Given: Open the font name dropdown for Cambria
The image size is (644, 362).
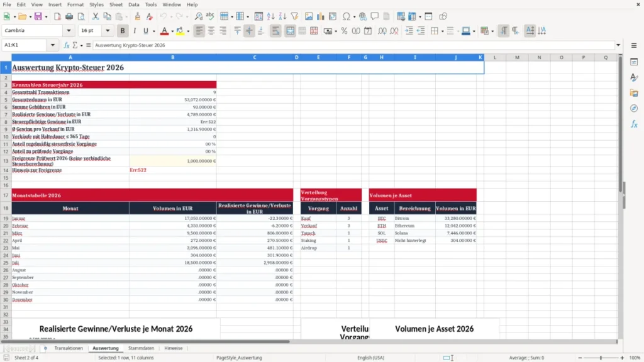Looking at the screenshot, I should [x=69, y=31].
